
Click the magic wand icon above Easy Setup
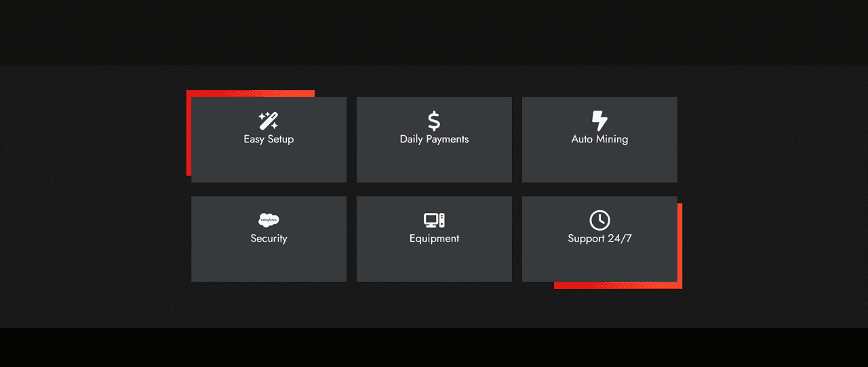point(269,121)
